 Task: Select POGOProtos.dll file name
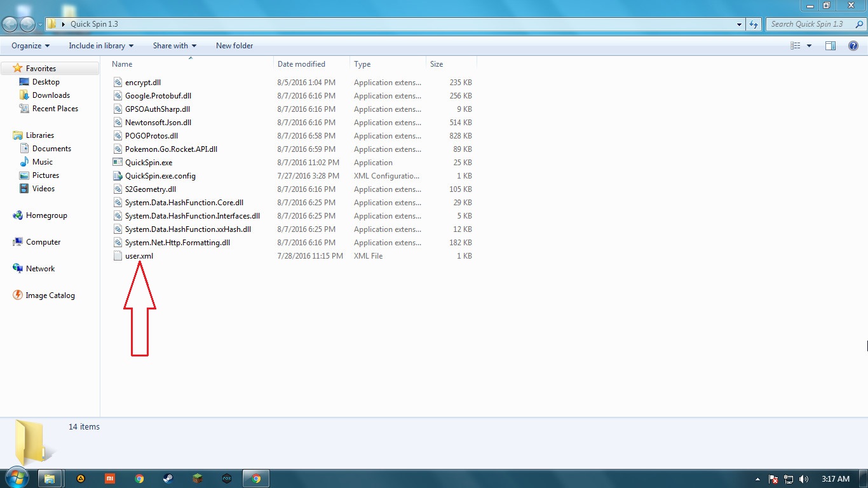(151, 136)
